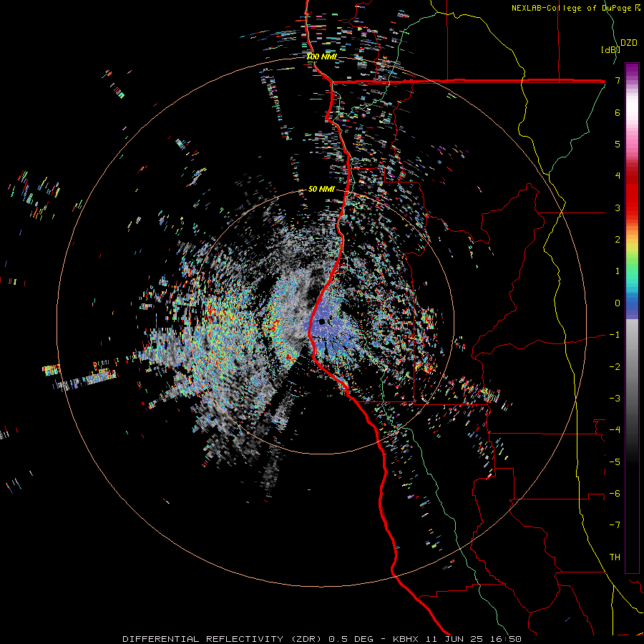
Task: Click the DZD product label above the scale
Action: [628, 43]
